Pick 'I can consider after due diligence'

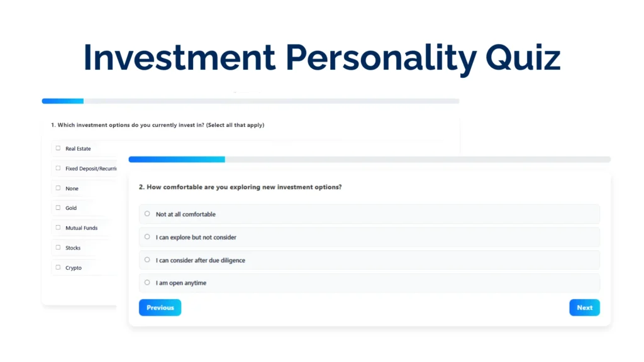pyautogui.click(x=147, y=260)
